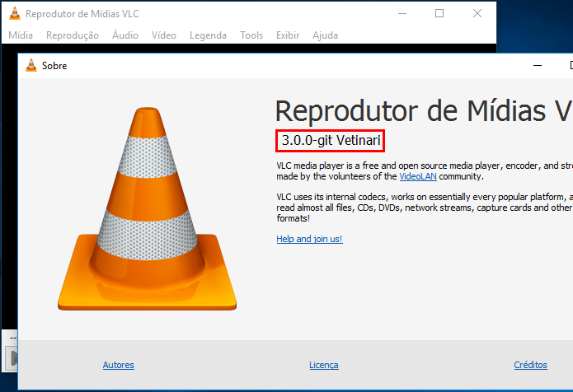
Task: Minimize the Sobre dialog
Action: [538, 66]
